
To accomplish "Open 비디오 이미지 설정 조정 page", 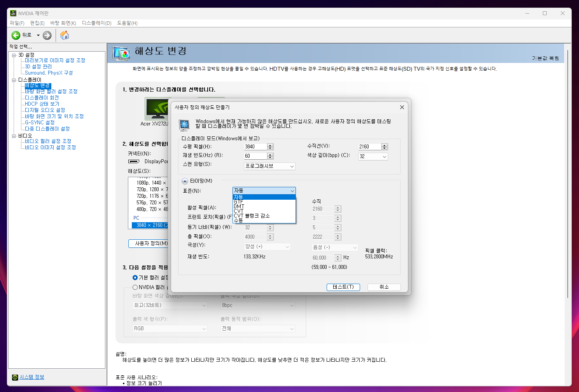I will pos(50,148).
